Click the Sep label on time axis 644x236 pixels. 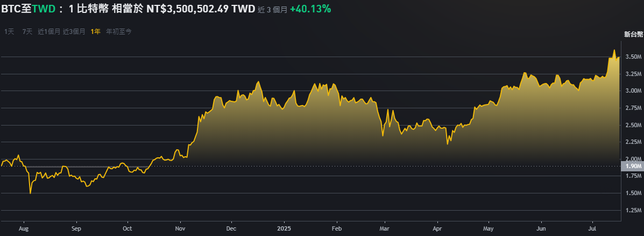(x=76, y=228)
